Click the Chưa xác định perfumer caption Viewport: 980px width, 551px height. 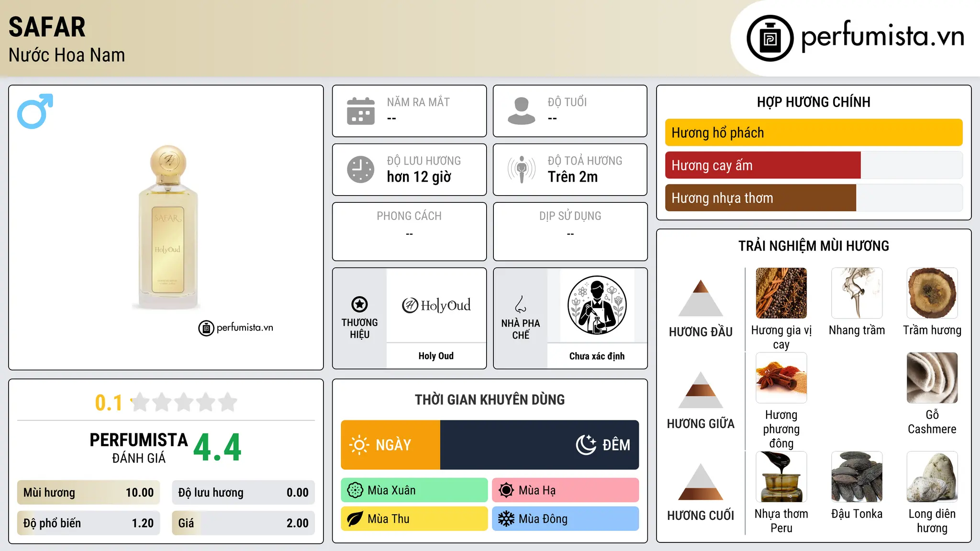pos(597,356)
